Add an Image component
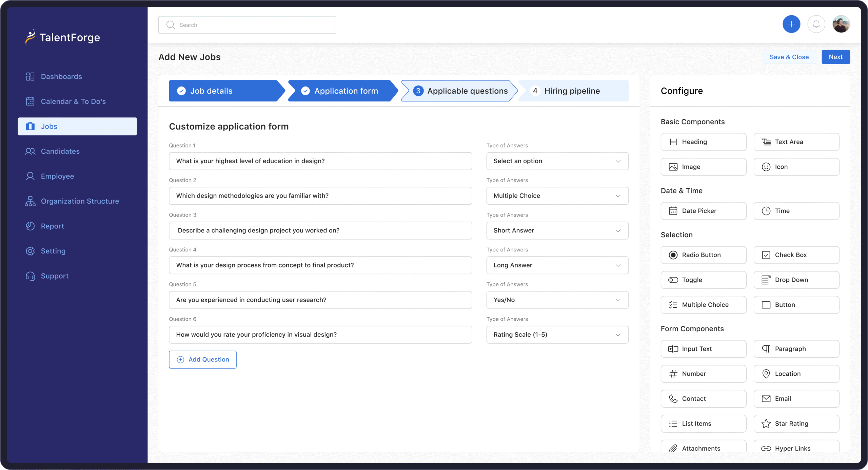This screenshot has width=868, height=470. point(703,167)
